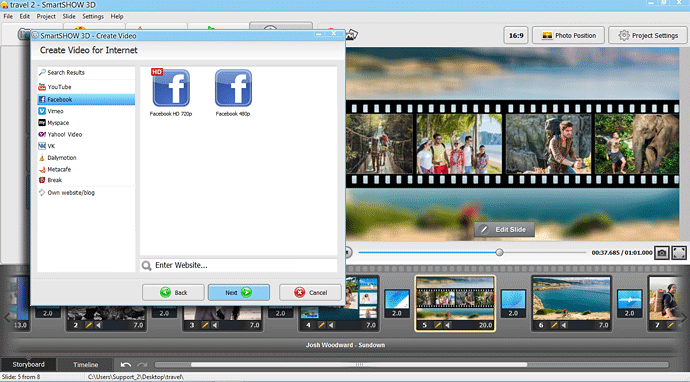This screenshot has height=382, width=690.
Task: Click the pencil edit icon on slide 7
Action: coord(670,325)
